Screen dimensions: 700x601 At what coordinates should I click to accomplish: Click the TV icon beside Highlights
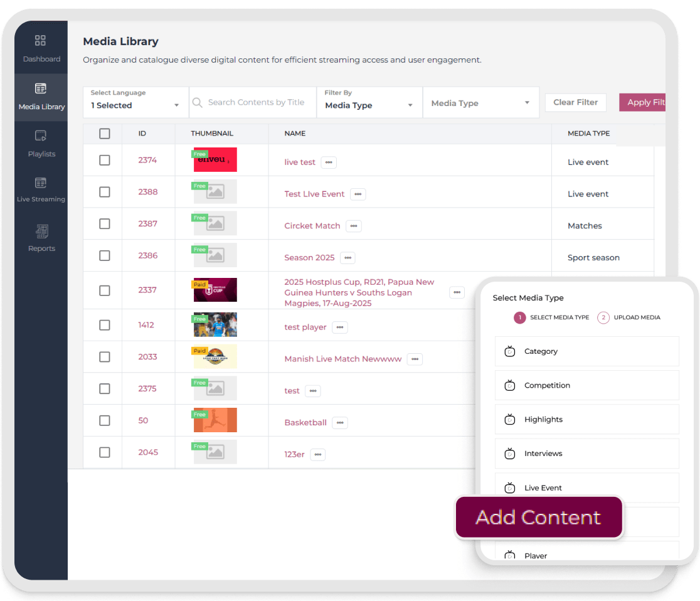[510, 419]
